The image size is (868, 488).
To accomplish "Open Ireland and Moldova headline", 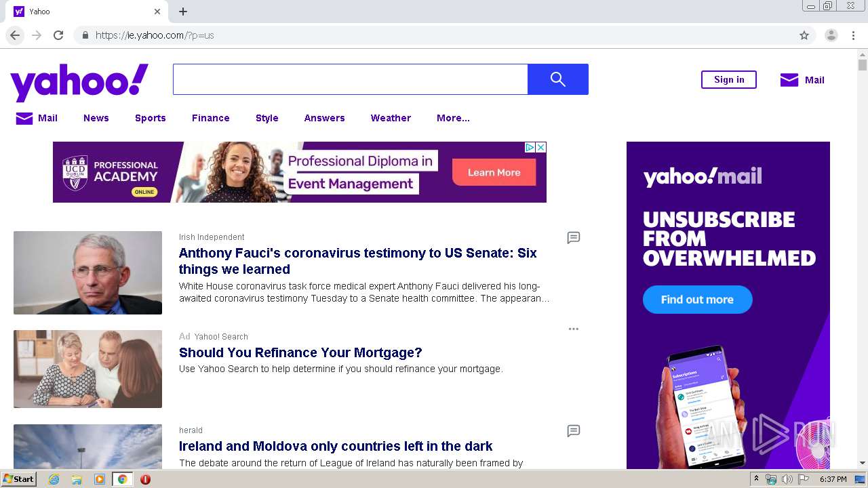I will (x=336, y=446).
